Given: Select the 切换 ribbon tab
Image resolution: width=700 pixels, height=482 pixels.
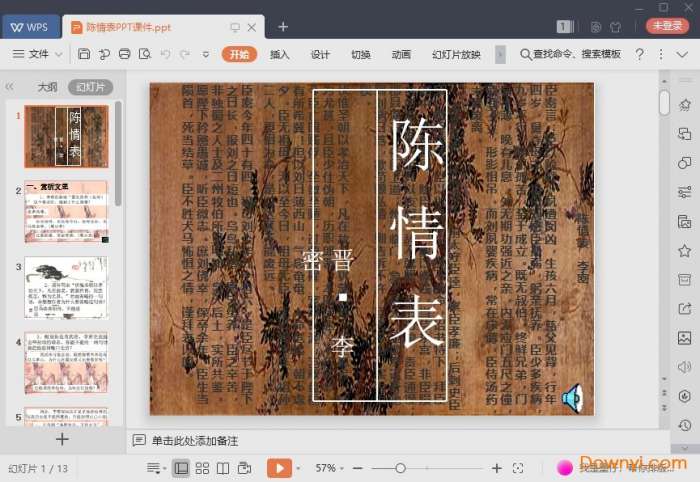Looking at the screenshot, I should 361,54.
